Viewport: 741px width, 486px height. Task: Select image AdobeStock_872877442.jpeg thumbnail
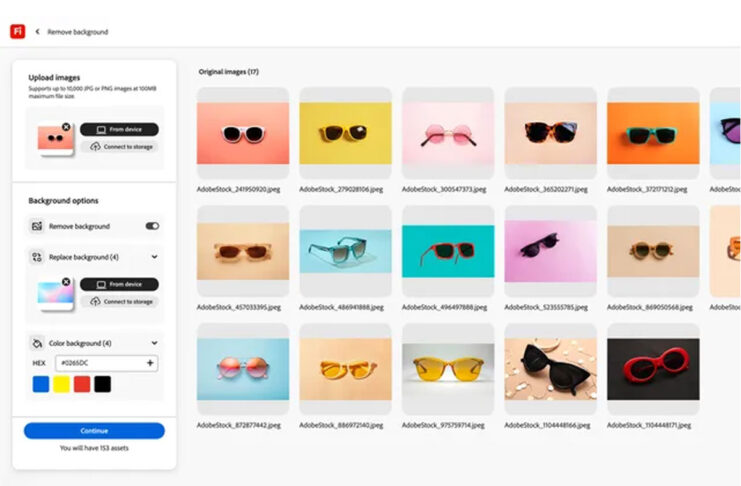tap(243, 369)
